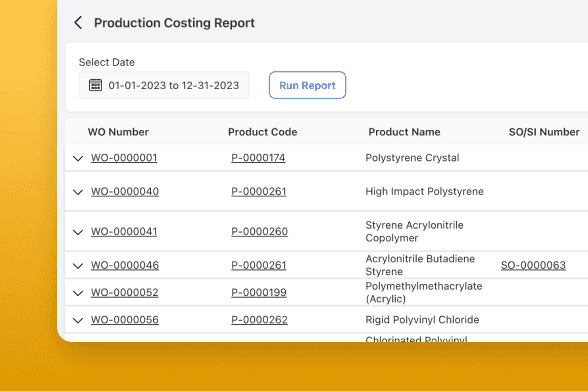Open work order WO-0000001 link

click(x=124, y=158)
